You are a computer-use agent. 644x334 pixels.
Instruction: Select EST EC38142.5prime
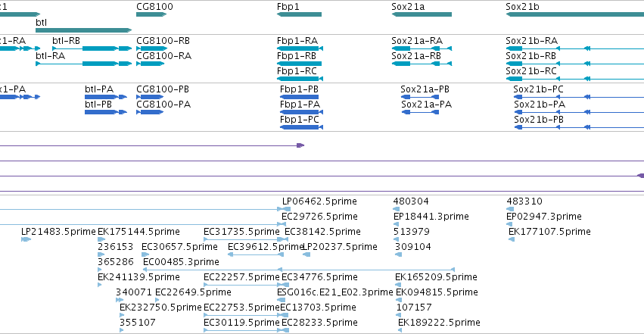click(322, 231)
